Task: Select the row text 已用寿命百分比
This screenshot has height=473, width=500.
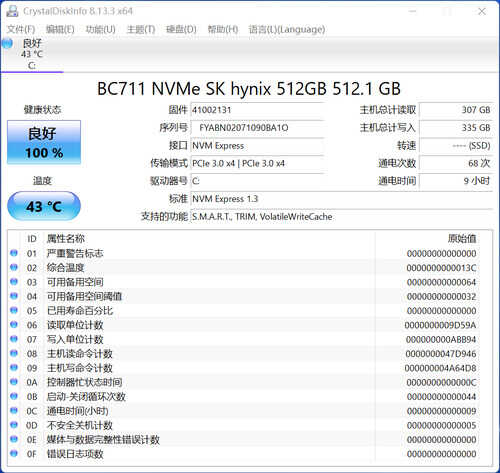Action: [x=80, y=311]
